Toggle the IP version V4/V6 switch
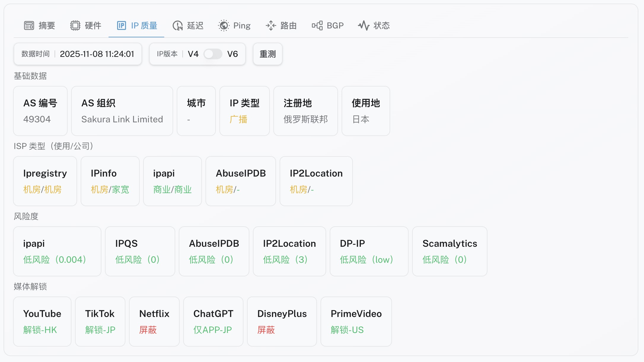Screen dimensions: 644x362 tap(213, 54)
